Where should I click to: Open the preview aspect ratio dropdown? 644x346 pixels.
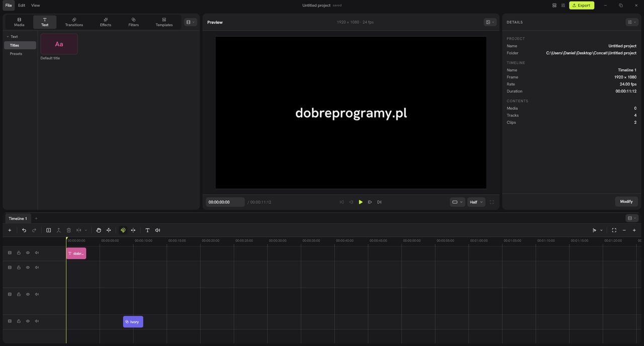pyautogui.click(x=457, y=202)
